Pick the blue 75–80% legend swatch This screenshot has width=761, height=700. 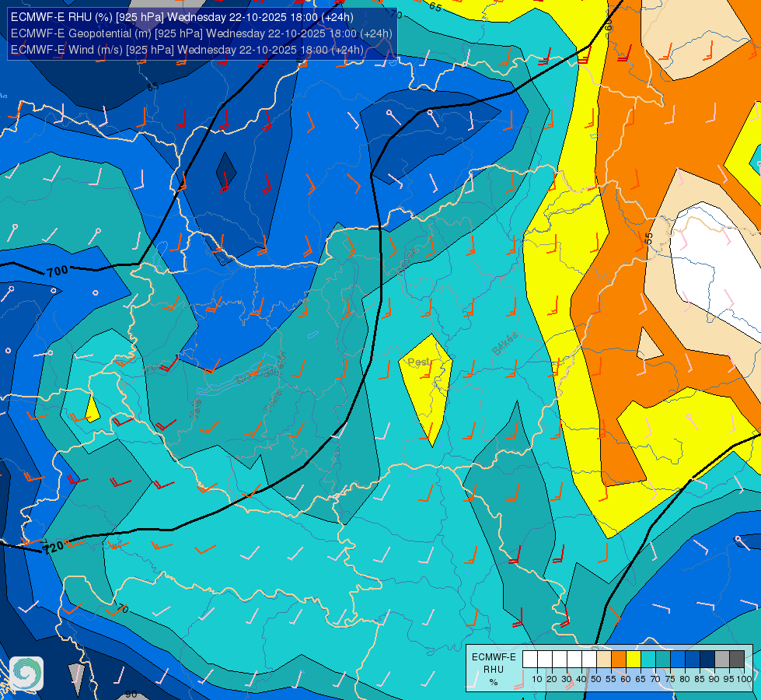click(678, 660)
